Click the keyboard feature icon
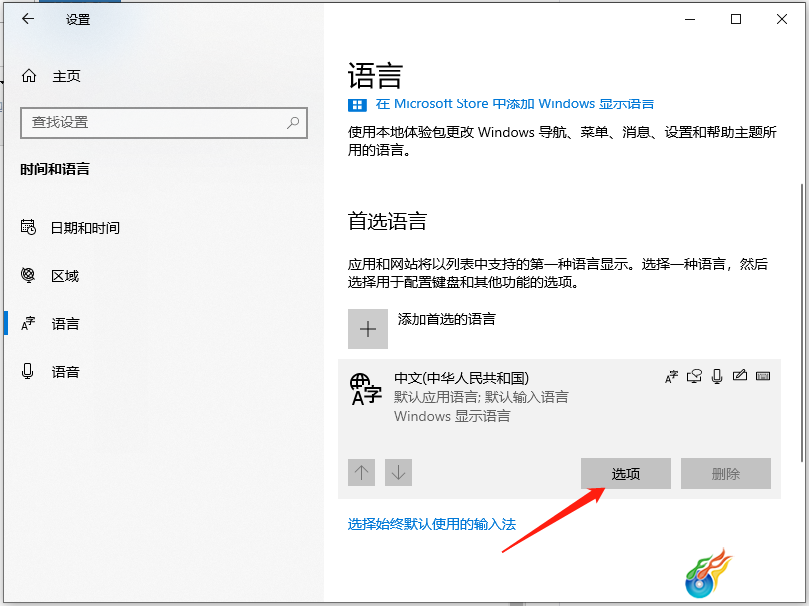This screenshot has height=606, width=809. tap(763, 376)
